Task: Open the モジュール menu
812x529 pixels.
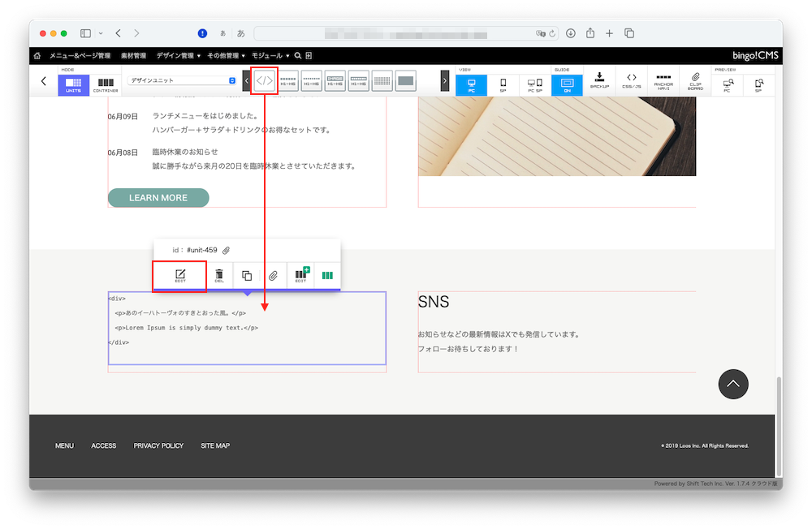Action: click(268, 55)
